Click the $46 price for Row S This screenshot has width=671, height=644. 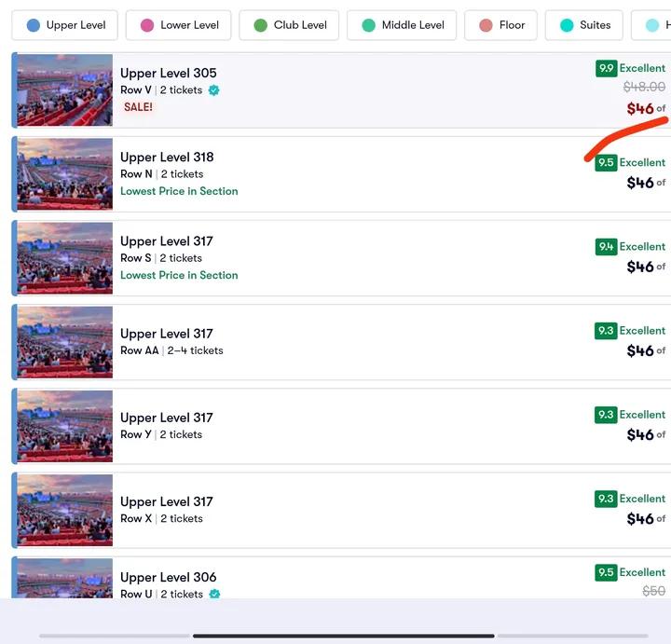640,267
